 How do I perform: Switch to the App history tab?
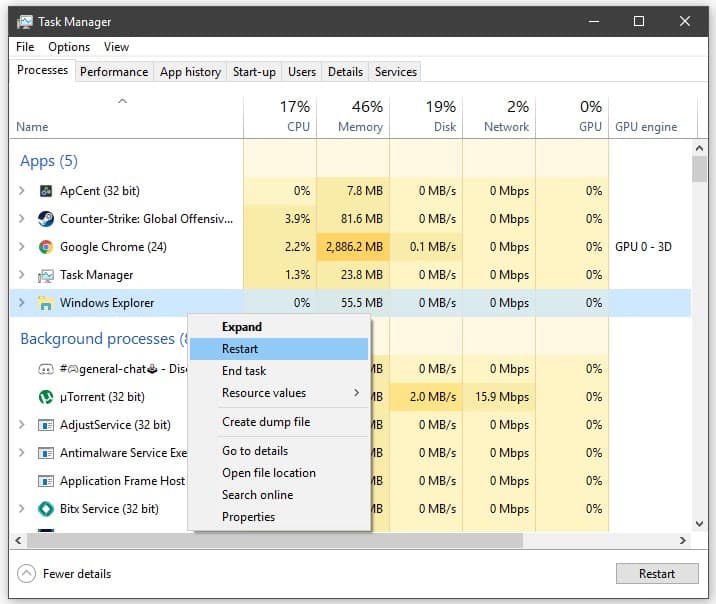[x=190, y=72]
